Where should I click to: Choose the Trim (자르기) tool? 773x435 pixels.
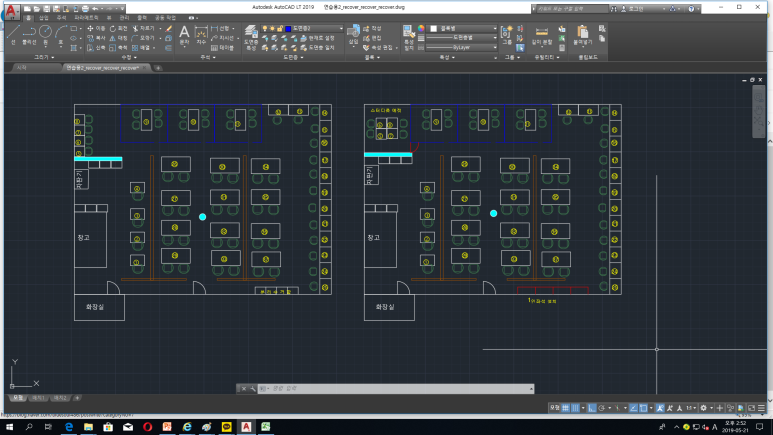coord(143,29)
